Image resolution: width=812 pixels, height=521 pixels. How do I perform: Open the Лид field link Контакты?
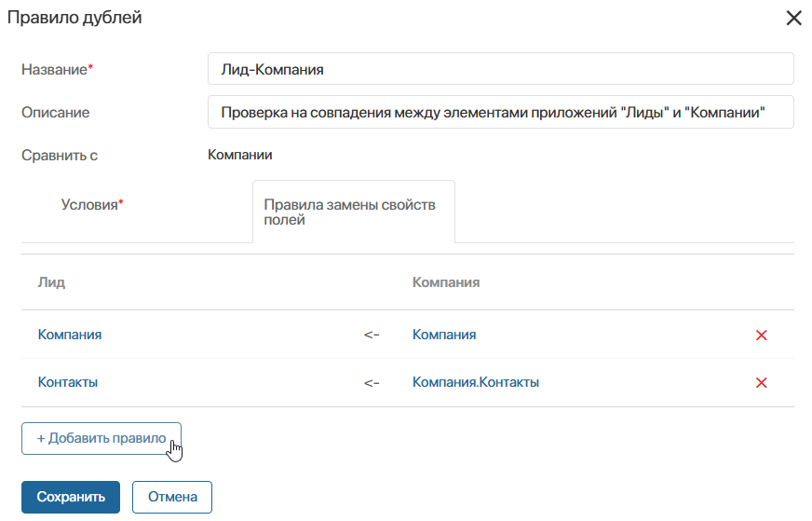[67, 382]
